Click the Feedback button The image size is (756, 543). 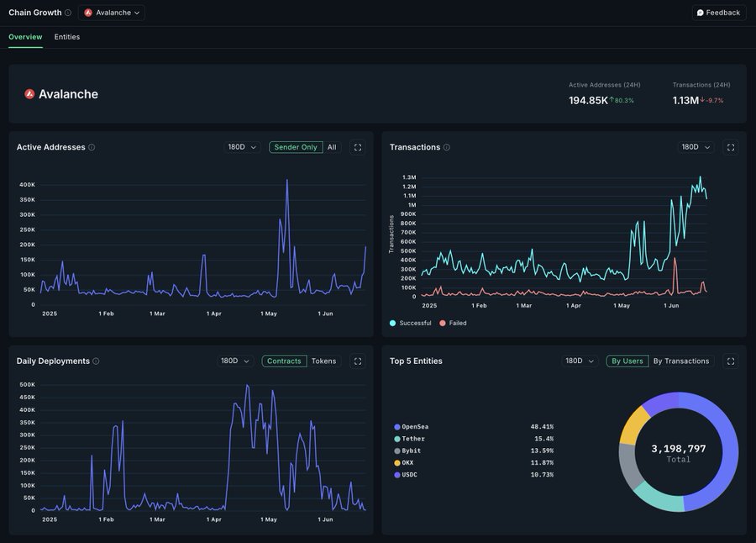tap(718, 13)
